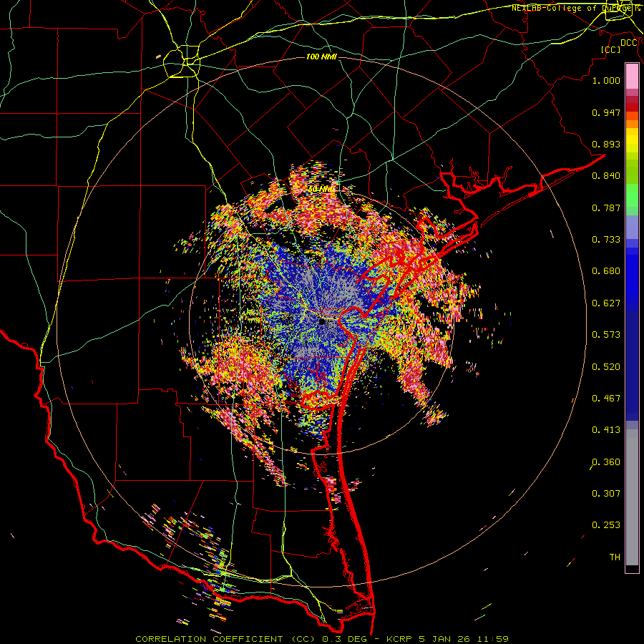Click the 0.307 legend value
644x644 pixels.
pos(606,494)
